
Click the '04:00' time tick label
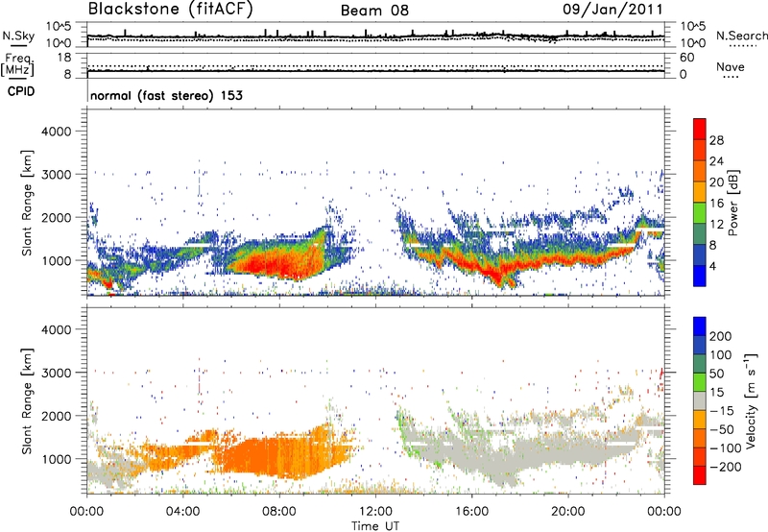click(183, 512)
